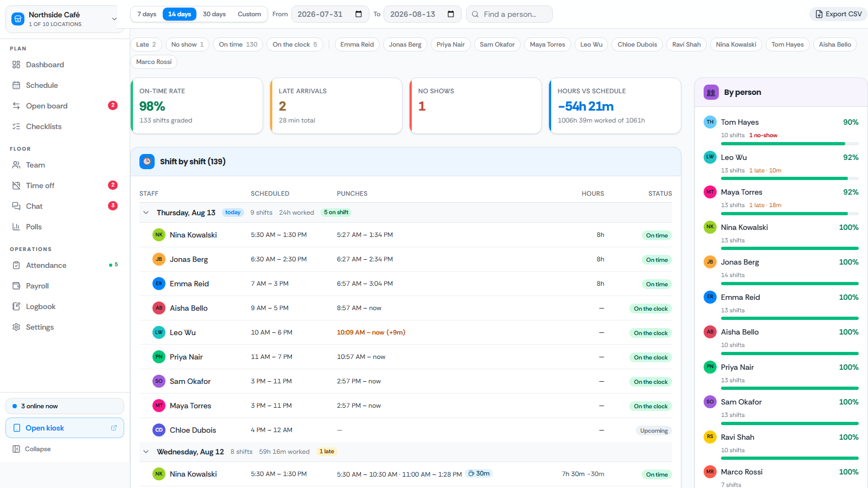
Task: Collapse the Wednesday, Aug 12 group
Action: [146, 452]
